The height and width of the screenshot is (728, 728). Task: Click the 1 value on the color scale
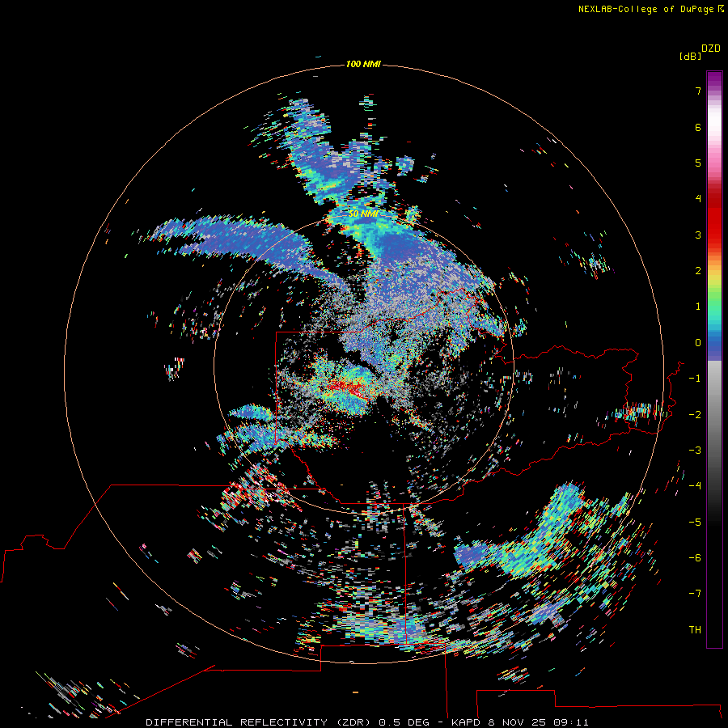(698, 307)
